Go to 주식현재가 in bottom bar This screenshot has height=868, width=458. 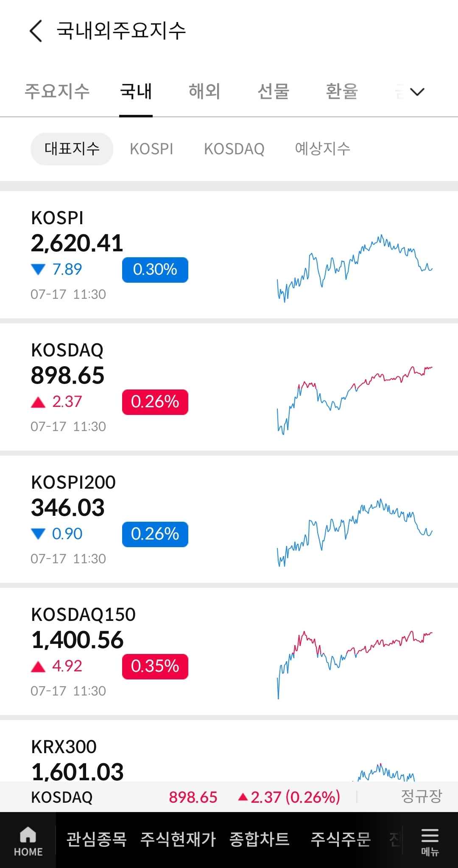tap(179, 839)
